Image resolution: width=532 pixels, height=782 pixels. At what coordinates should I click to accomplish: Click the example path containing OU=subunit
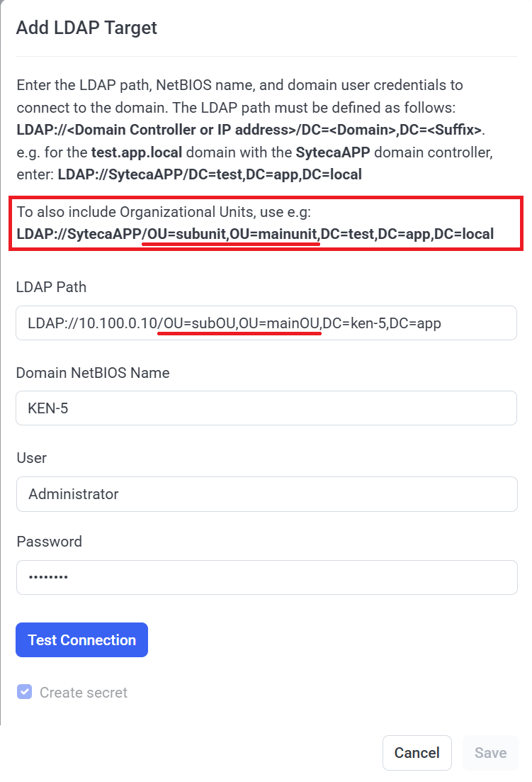coord(255,233)
